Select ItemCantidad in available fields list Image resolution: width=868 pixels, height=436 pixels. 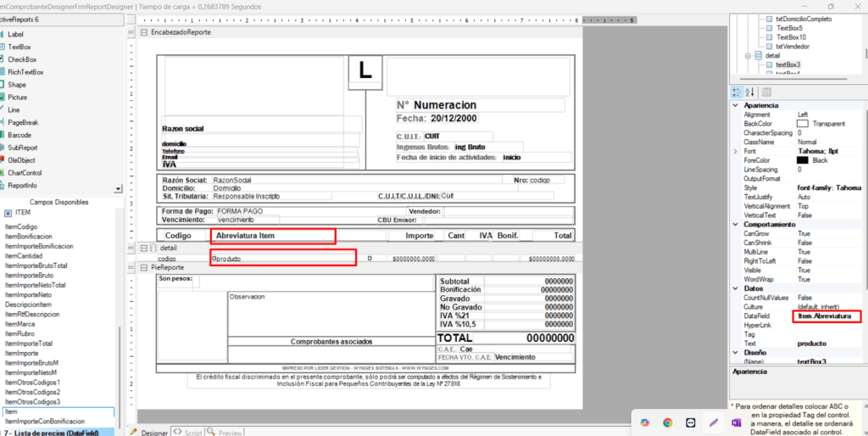[x=24, y=255]
